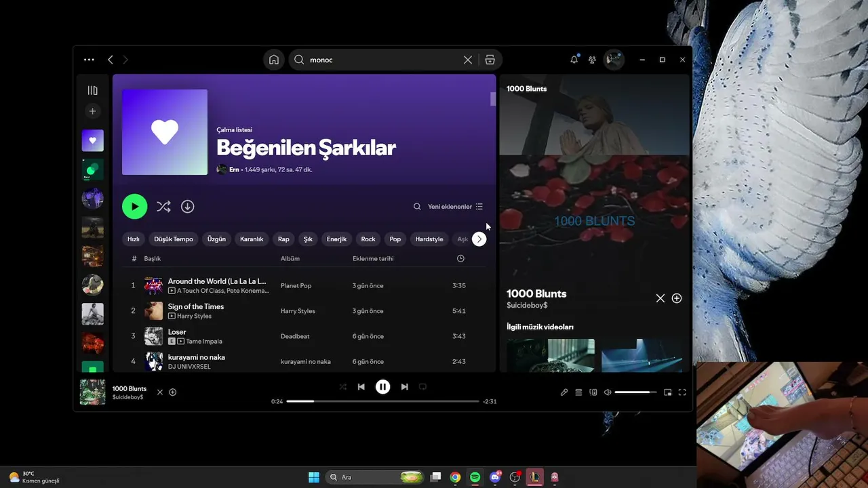The image size is (868, 488).
Task: Open the user profile avatar menu
Action: 614,60
